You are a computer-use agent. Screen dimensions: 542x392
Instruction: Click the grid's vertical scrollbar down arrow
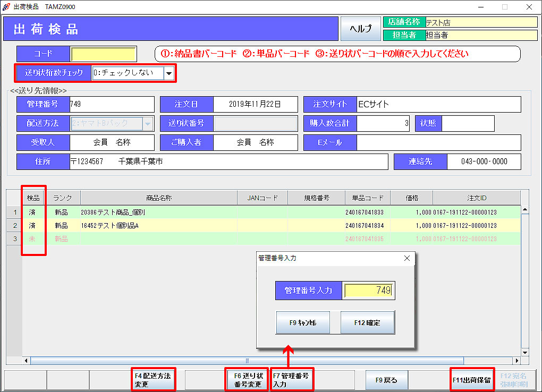pos(525,352)
